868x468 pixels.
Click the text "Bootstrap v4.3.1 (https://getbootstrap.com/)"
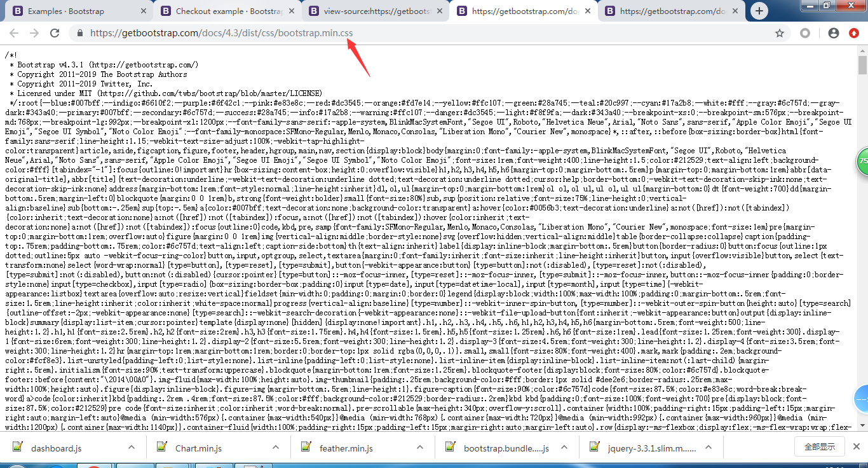108,65
